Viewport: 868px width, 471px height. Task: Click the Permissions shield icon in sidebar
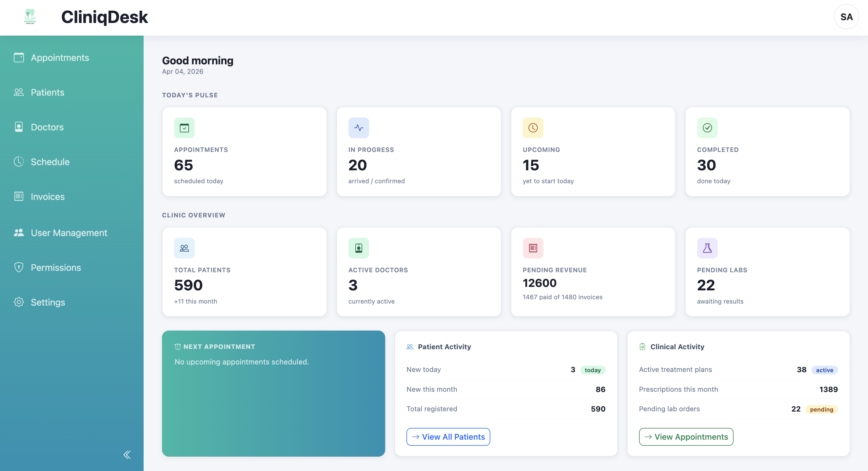click(19, 267)
